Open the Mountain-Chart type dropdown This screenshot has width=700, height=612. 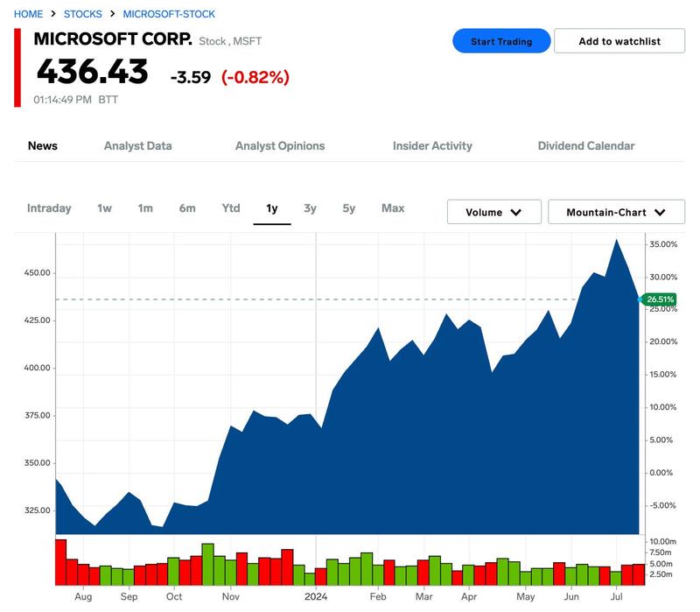click(x=618, y=212)
